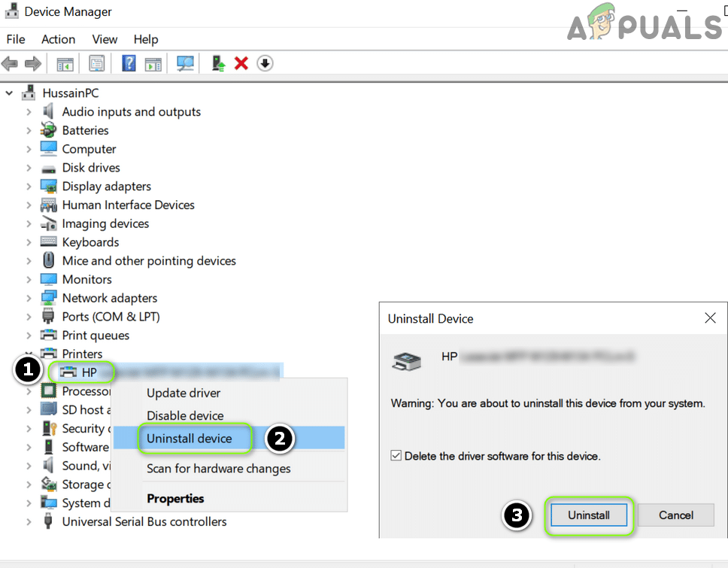728x568 pixels.
Task: Click the Disk drives category icon
Action: pyautogui.click(x=48, y=168)
